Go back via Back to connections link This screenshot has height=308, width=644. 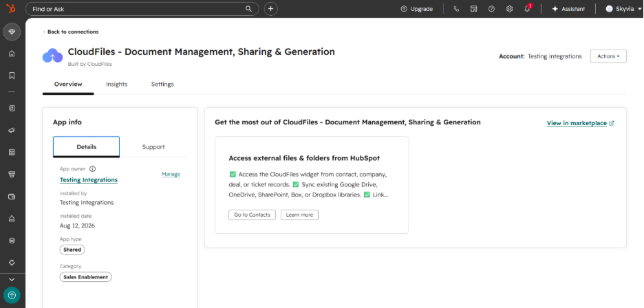coord(71,32)
